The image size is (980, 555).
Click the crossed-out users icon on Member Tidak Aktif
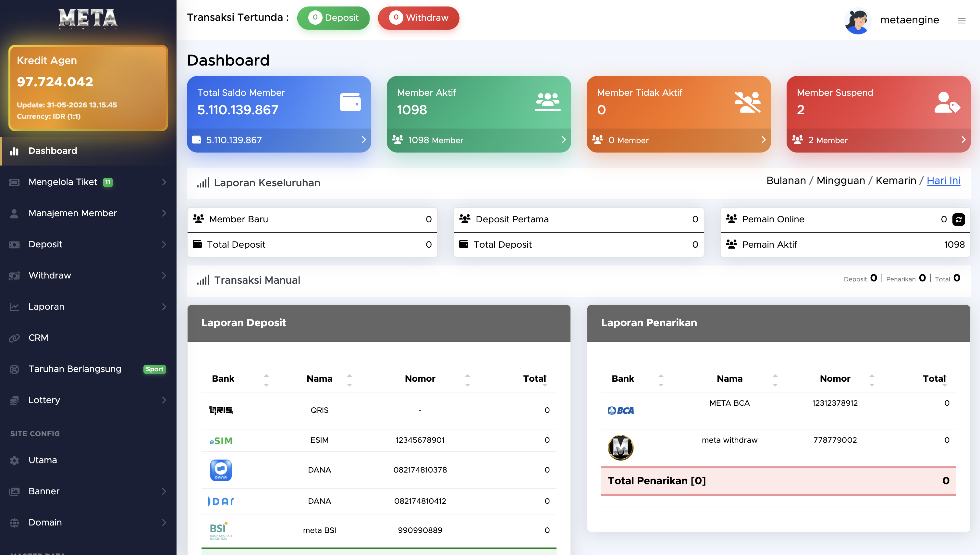coord(748,102)
